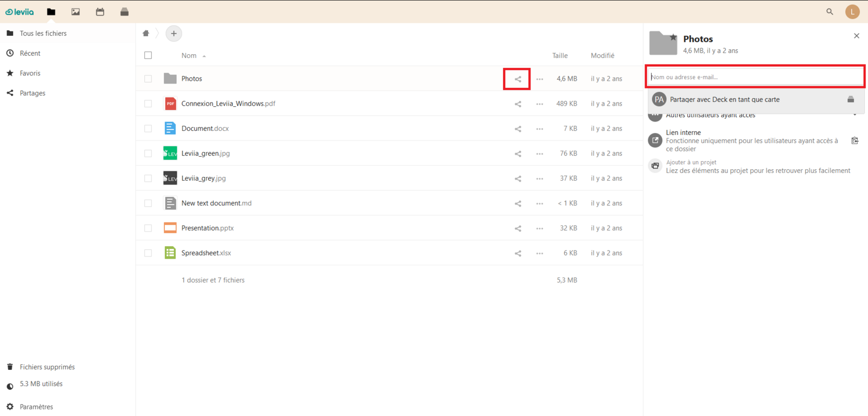868x416 pixels.
Task: Open more actions menu for Document.docx
Action: coord(539,129)
